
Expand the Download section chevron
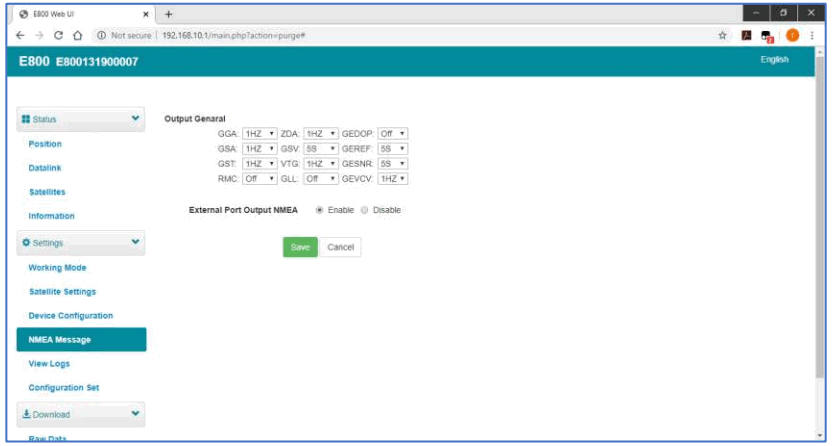135,414
